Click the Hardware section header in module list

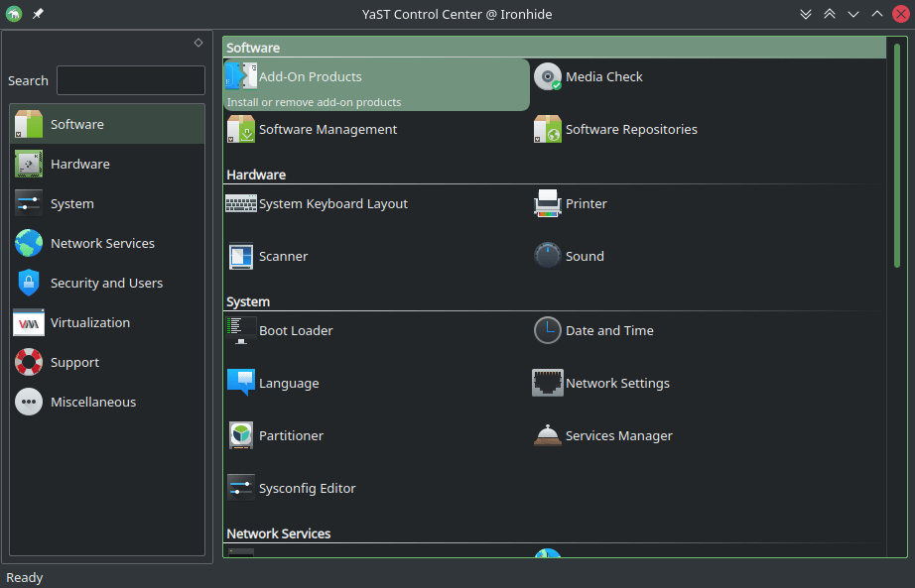coord(256,175)
